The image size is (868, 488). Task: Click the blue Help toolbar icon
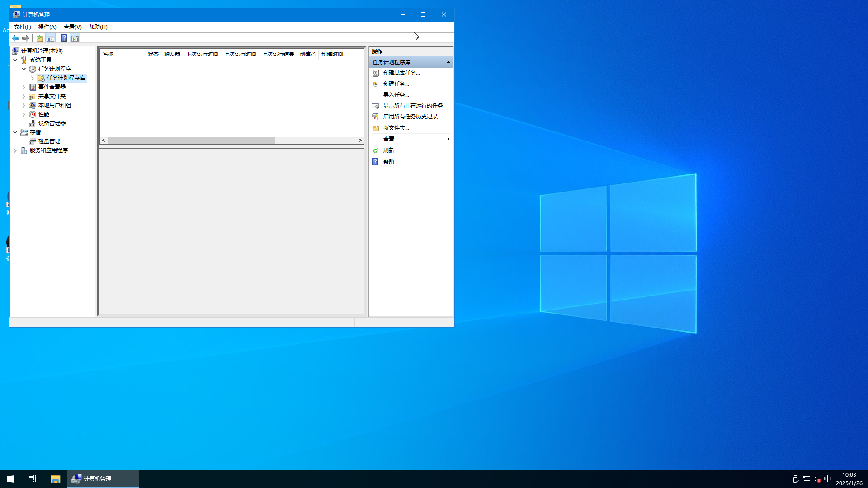click(64, 38)
